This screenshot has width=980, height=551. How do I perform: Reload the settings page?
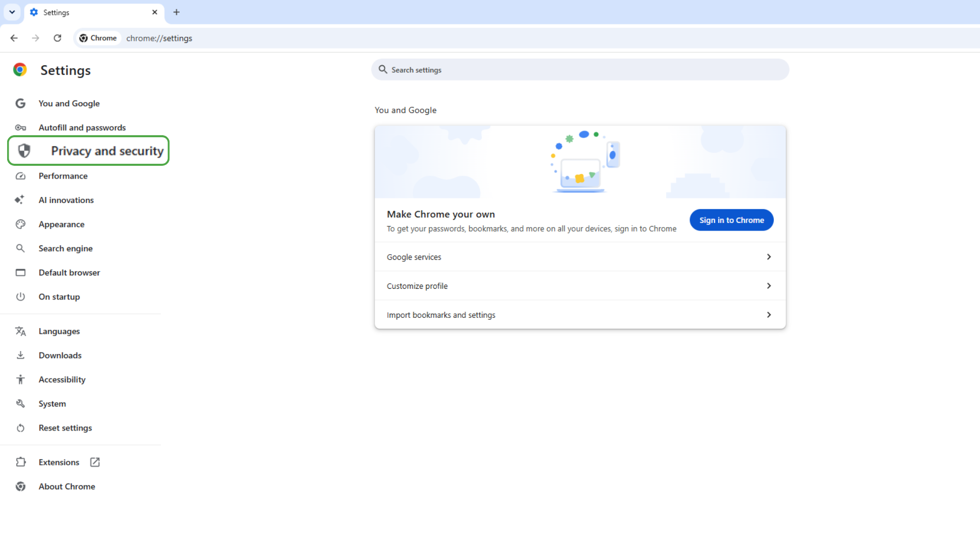57,38
